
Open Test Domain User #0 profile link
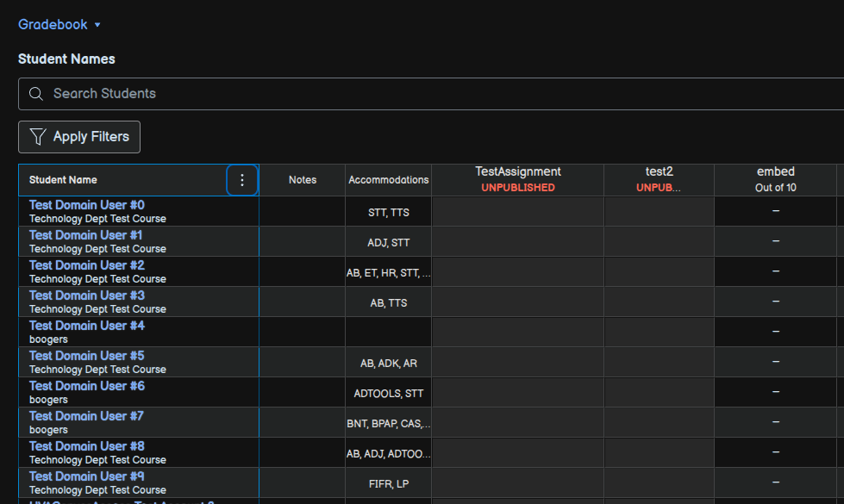(x=87, y=205)
